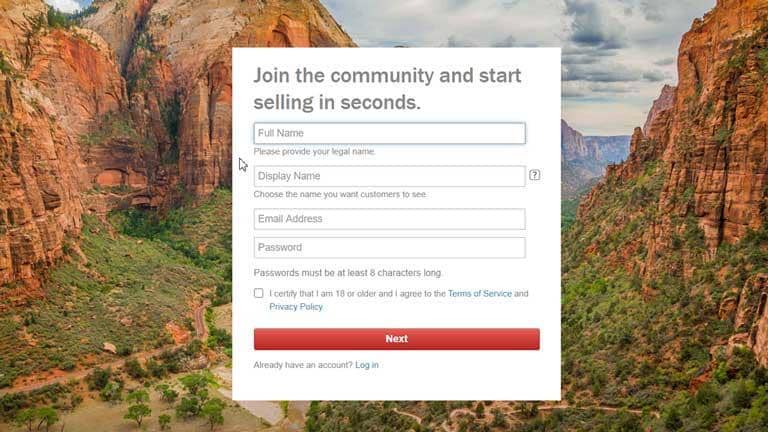The image size is (768, 432).
Task: Activate the Password entry field
Action: (x=389, y=247)
